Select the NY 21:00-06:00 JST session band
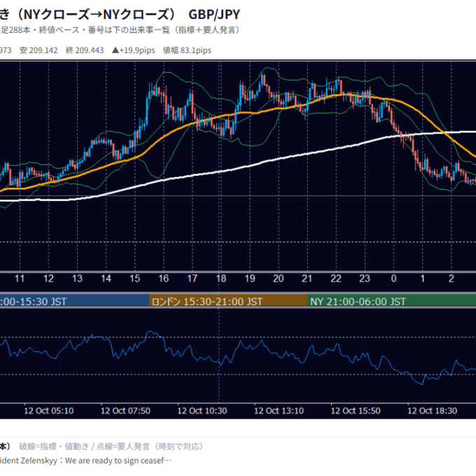The width and height of the screenshot is (476, 476). [391, 301]
